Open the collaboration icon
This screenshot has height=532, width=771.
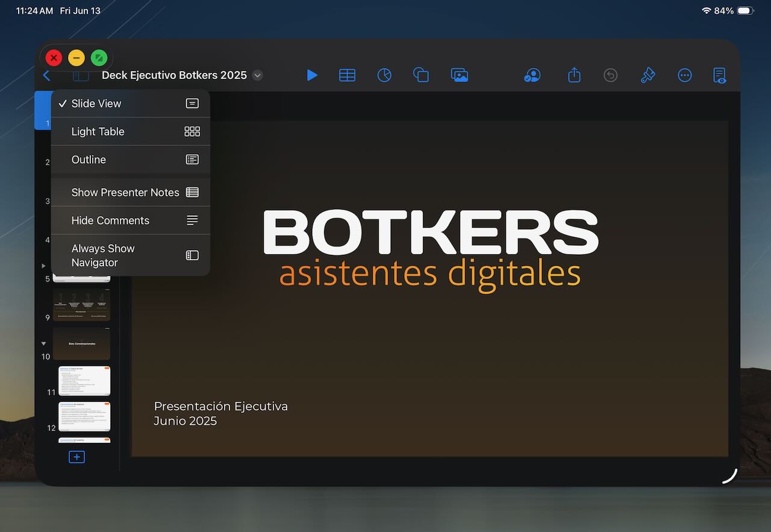pyautogui.click(x=532, y=75)
